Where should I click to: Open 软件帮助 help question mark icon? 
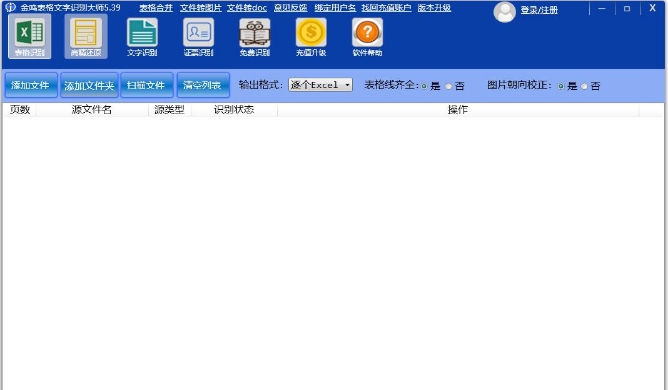[367, 37]
